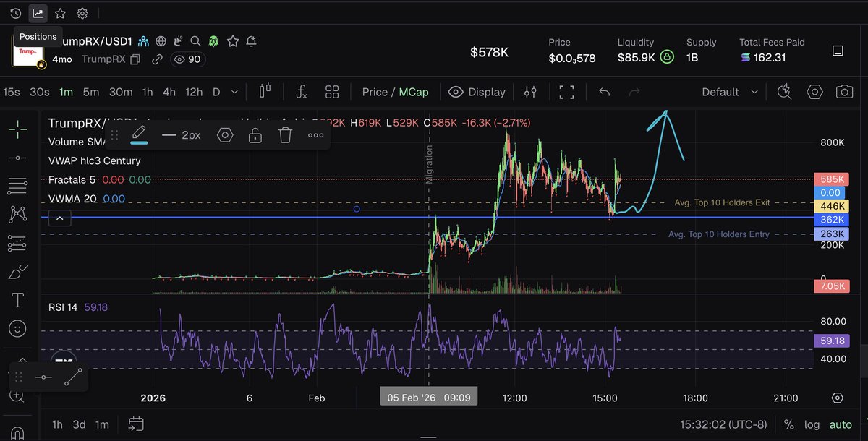Viewport: 868px width, 441px height.
Task: Select the 5m timeframe
Action: pos(90,92)
